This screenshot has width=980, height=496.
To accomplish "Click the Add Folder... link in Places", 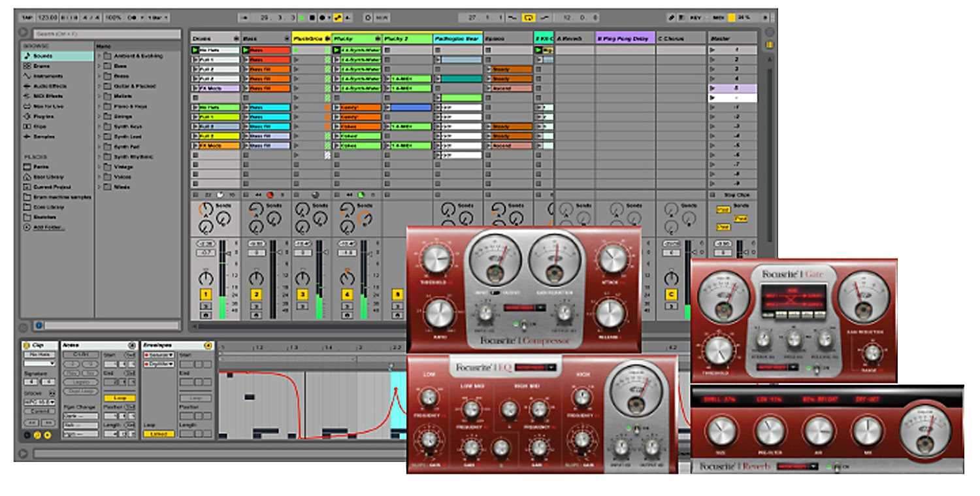I will click(48, 227).
